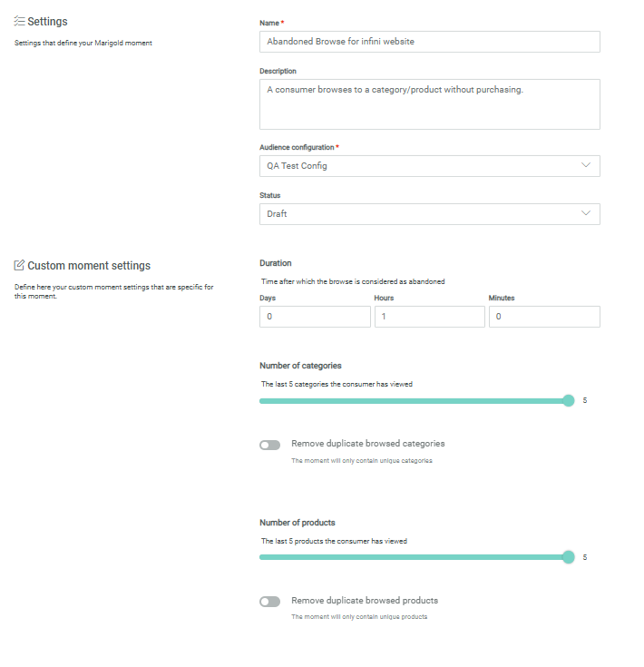The width and height of the screenshot is (644, 667).
Task: Click the Audience configuration chevron arrow
Action: (586, 166)
